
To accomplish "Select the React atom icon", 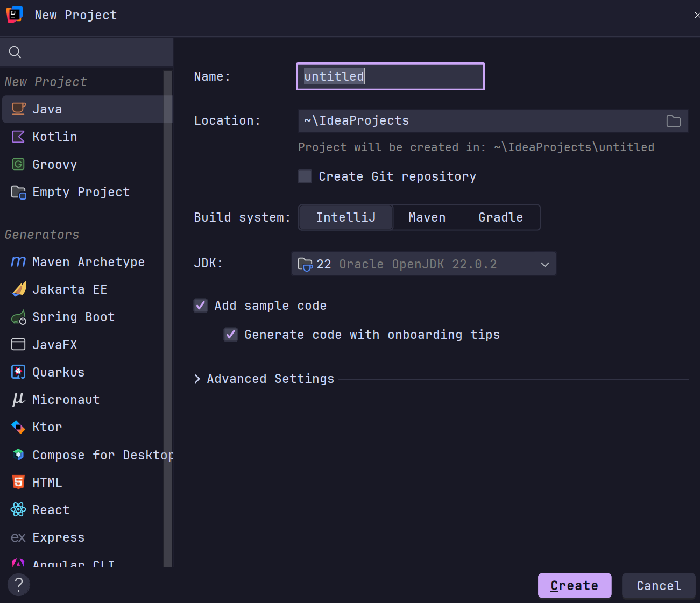I will tap(18, 509).
